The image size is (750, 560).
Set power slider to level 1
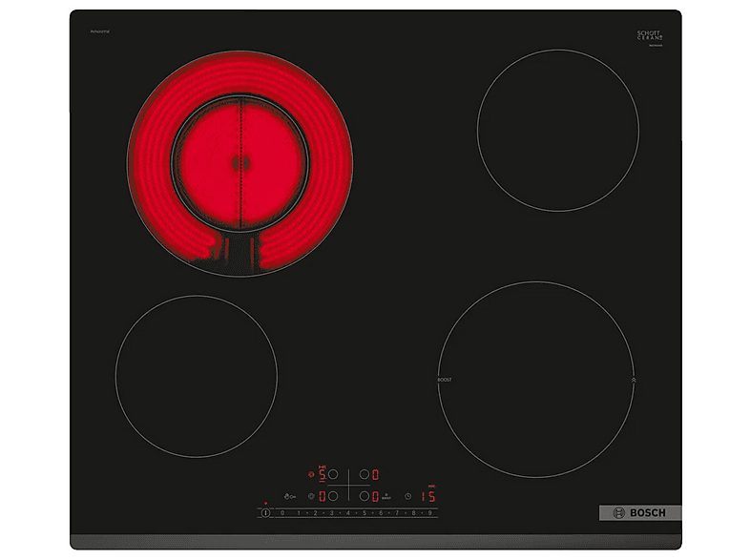pos(299,512)
